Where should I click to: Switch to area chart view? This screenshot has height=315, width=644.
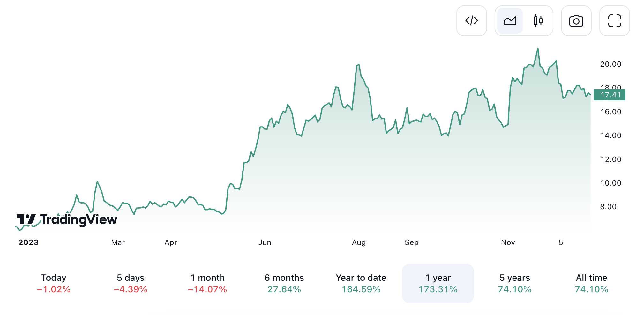click(510, 21)
